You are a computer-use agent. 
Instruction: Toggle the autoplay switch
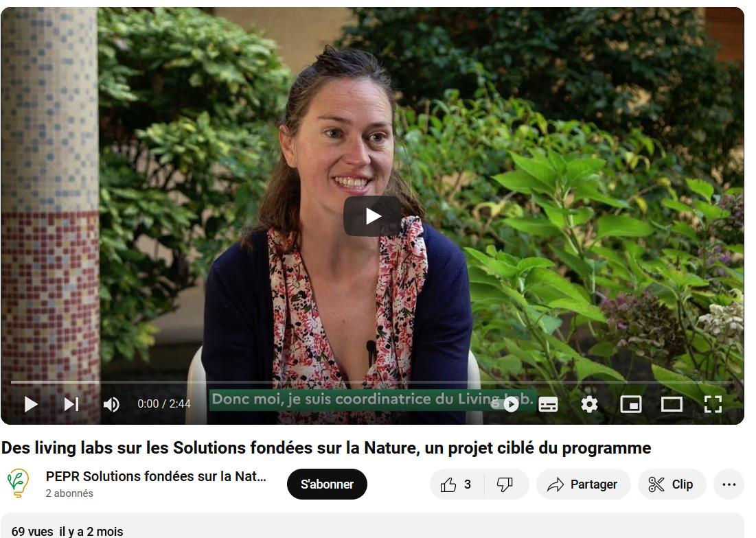pyautogui.click(x=505, y=404)
